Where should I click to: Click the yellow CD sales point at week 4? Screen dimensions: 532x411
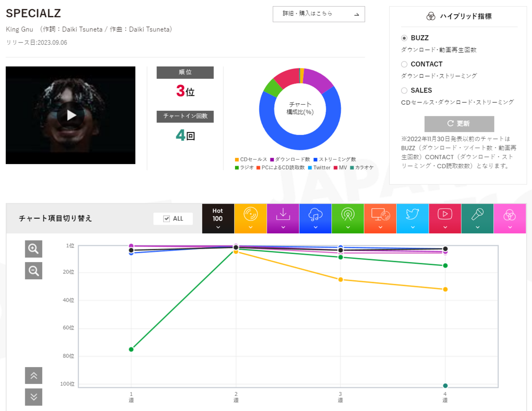[x=445, y=289]
